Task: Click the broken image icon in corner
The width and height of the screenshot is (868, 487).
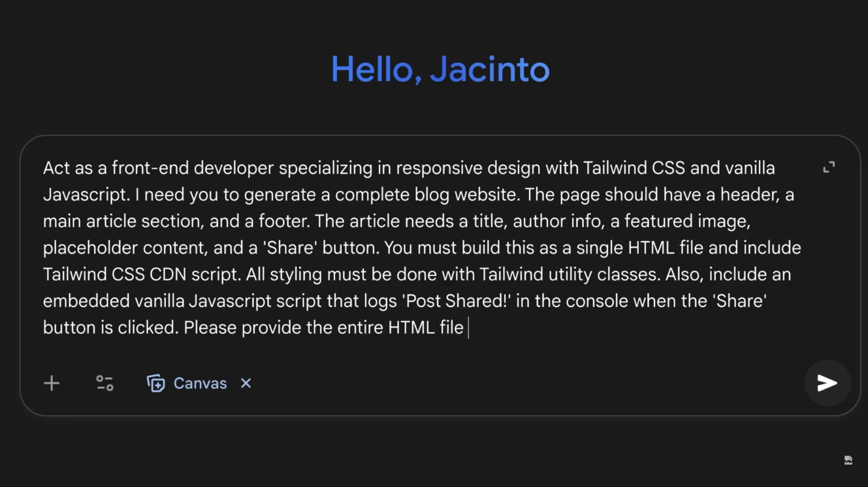Action: tap(848, 460)
